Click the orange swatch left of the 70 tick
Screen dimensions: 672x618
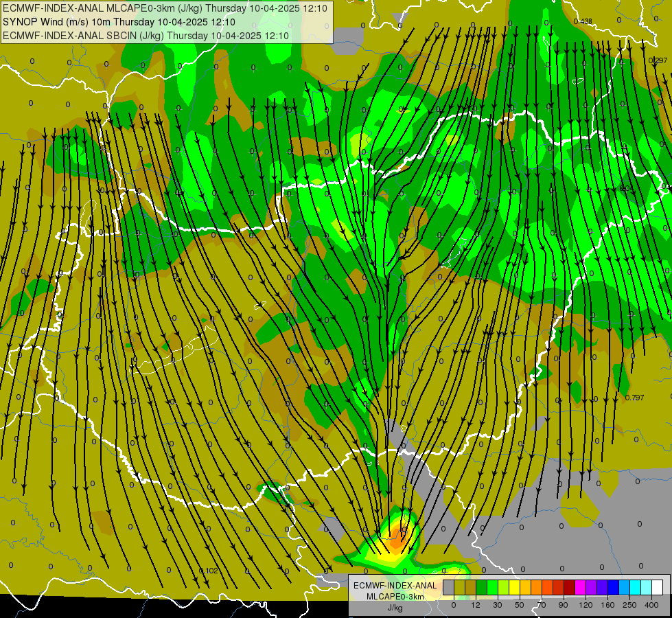(537, 587)
